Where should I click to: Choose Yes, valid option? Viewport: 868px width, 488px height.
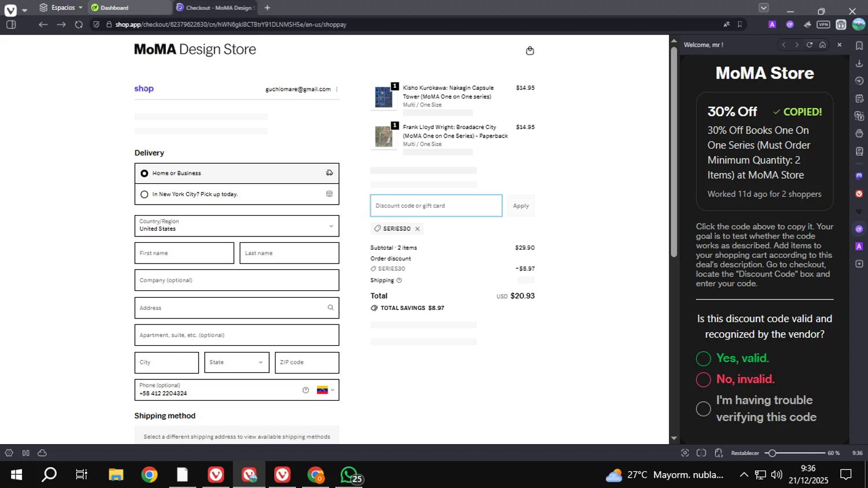(x=733, y=358)
